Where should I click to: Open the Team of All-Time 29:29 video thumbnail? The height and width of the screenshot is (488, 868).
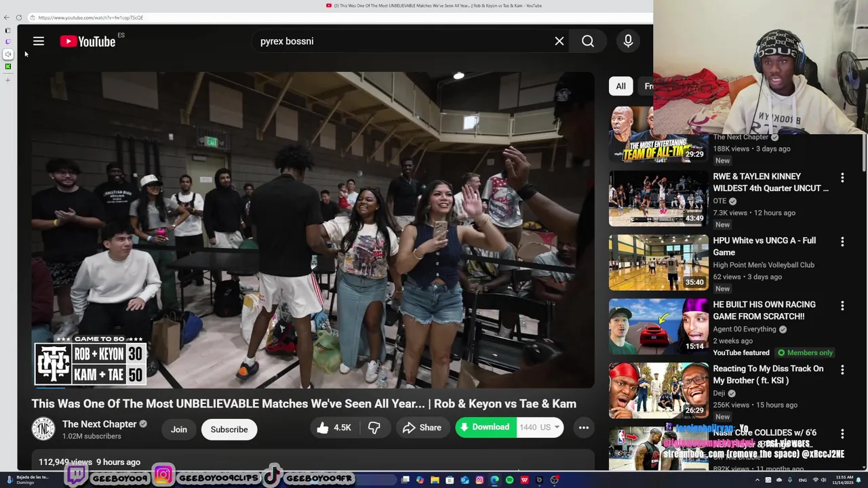point(658,134)
